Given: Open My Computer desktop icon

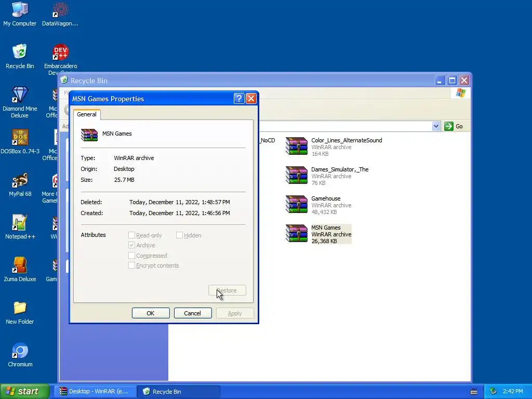Looking at the screenshot, I should coord(20,14).
